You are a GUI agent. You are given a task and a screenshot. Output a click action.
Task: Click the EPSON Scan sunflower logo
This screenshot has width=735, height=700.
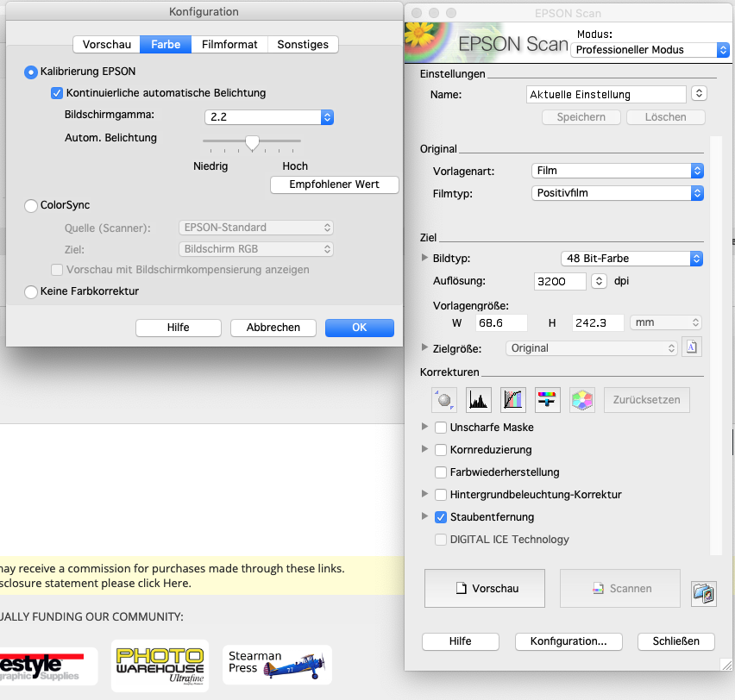tap(428, 41)
